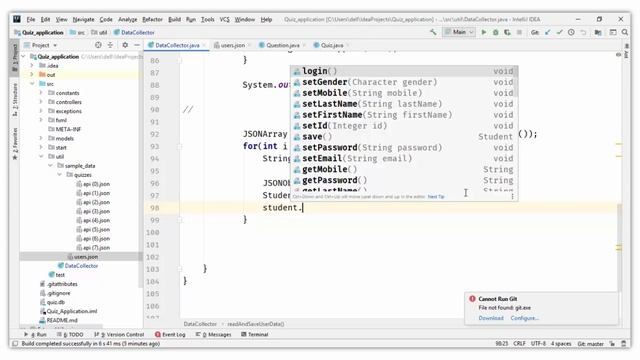Click the CRLF line separator in status bar
The image size is (640, 360).
coord(519,344)
